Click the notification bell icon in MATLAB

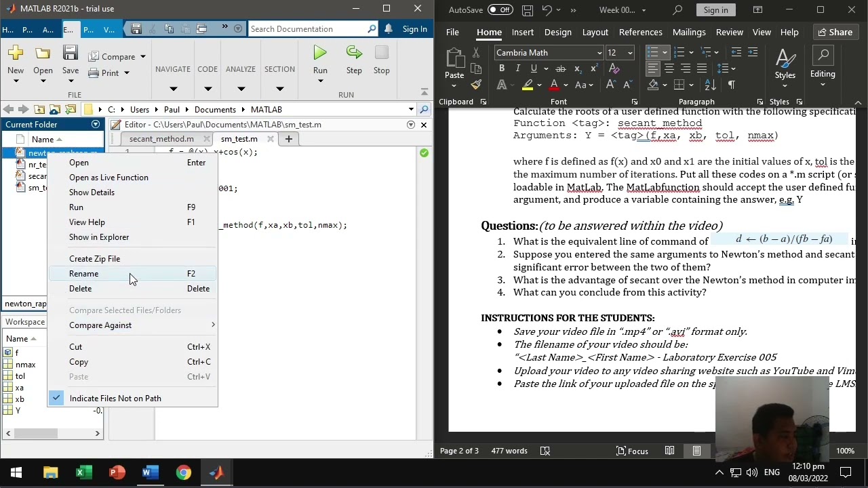(x=389, y=29)
